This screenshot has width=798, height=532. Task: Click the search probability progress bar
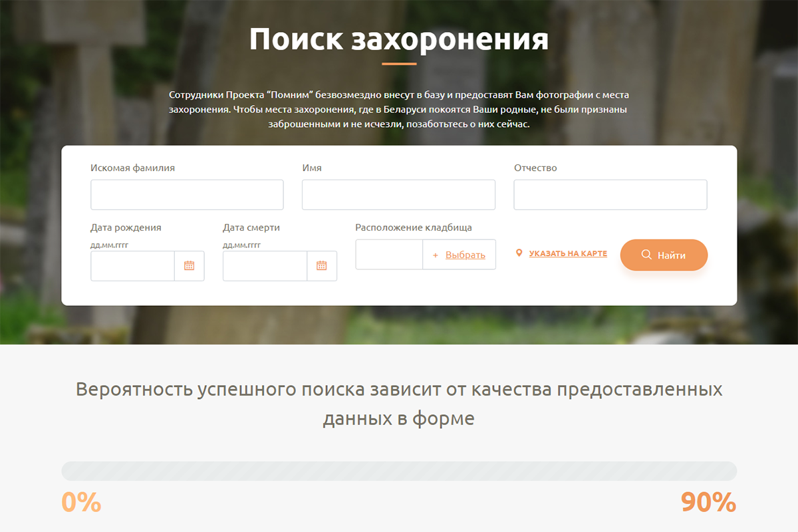pyautogui.click(x=399, y=471)
